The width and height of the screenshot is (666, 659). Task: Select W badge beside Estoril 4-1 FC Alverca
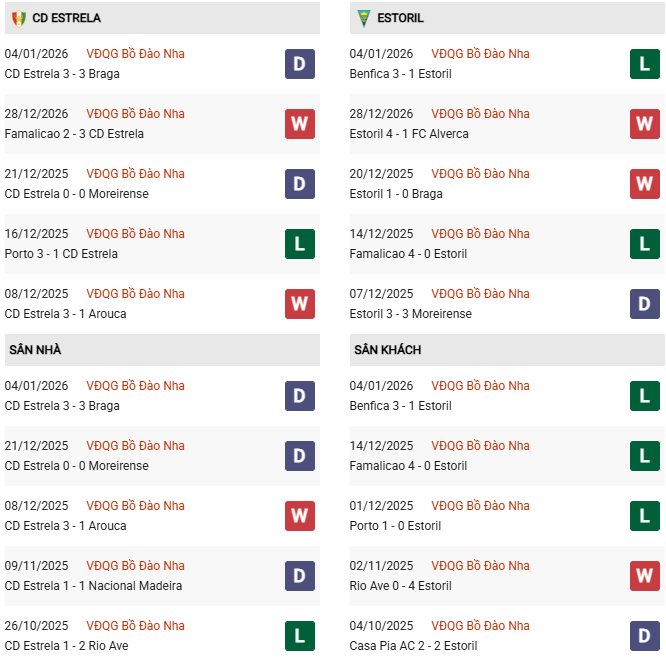coord(645,124)
